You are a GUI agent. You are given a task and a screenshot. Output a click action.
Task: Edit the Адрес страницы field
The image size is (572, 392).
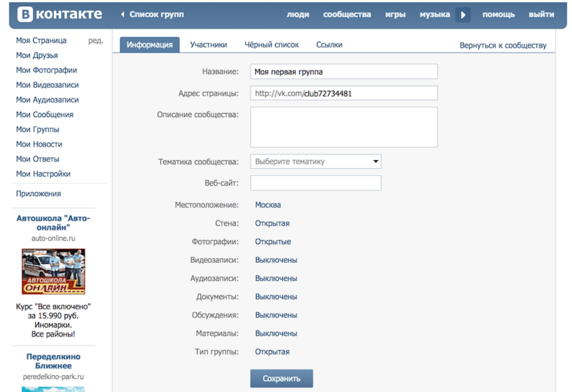344,93
